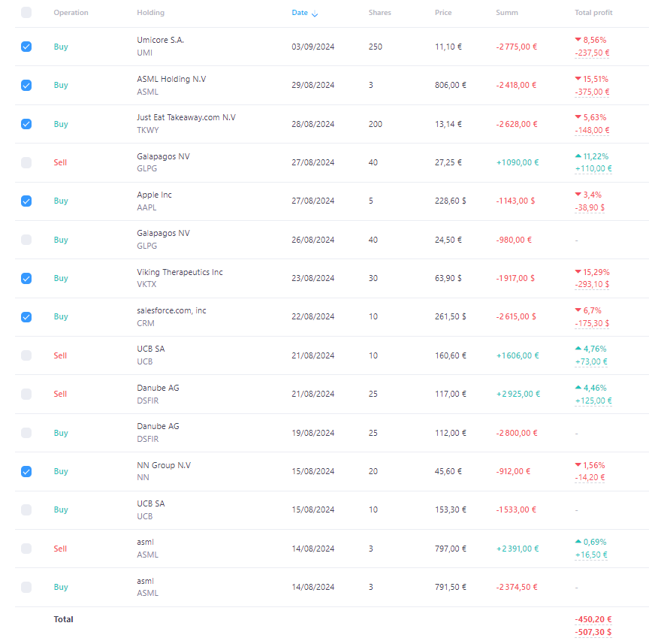649x644 pixels.
Task: Select the price 791,50 €
Action: pyautogui.click(x=451, y=587)
